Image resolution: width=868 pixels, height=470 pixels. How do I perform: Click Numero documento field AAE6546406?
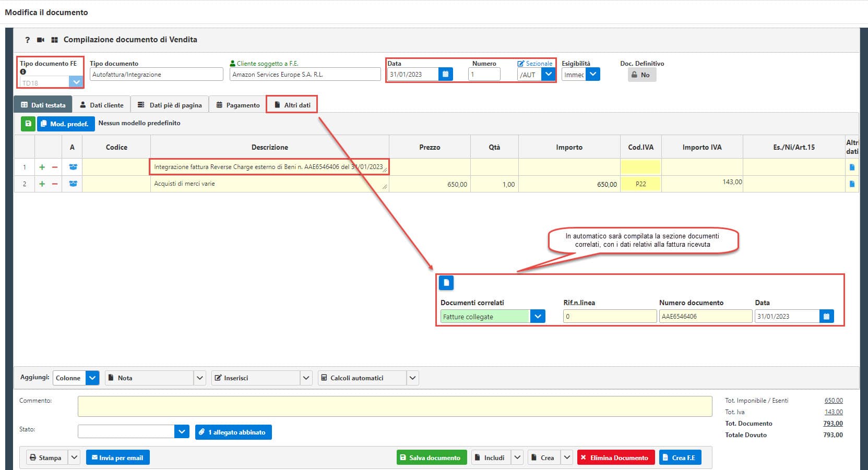706,316
